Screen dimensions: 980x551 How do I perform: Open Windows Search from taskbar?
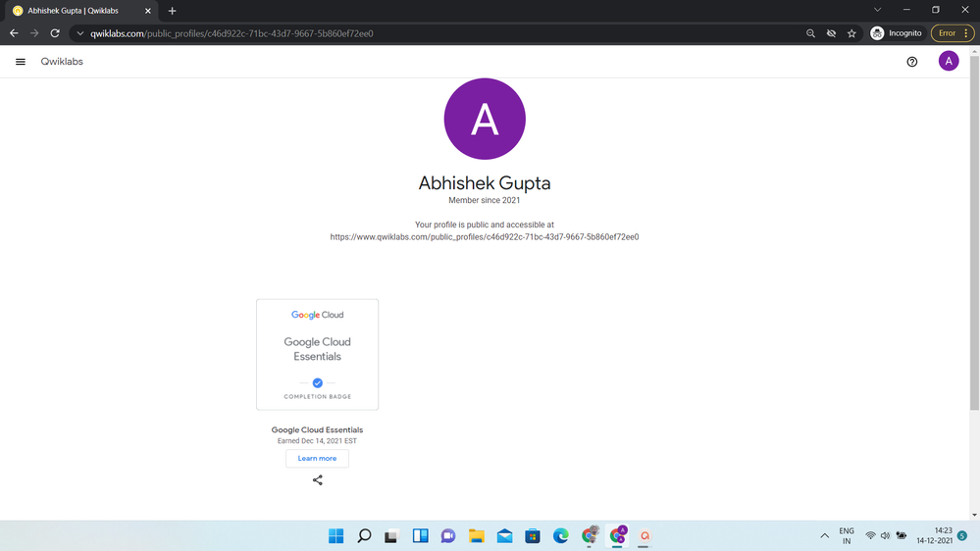pyautogui.click(x=364, y=535)
